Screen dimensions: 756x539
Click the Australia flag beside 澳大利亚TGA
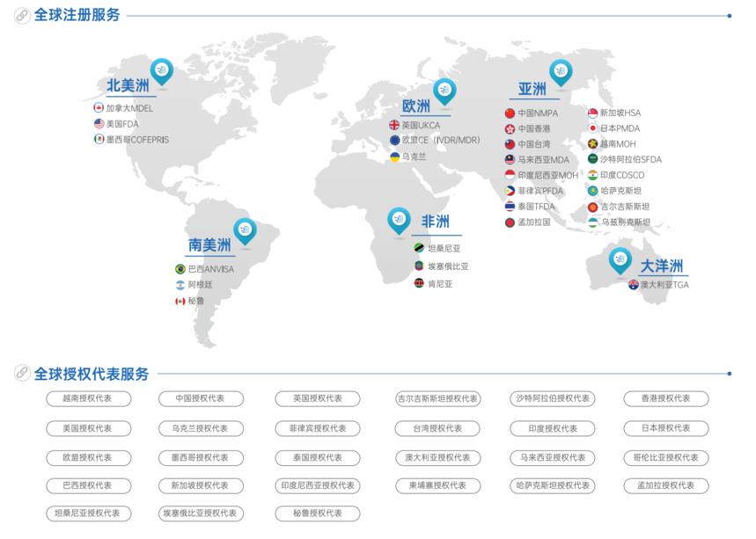634,285
